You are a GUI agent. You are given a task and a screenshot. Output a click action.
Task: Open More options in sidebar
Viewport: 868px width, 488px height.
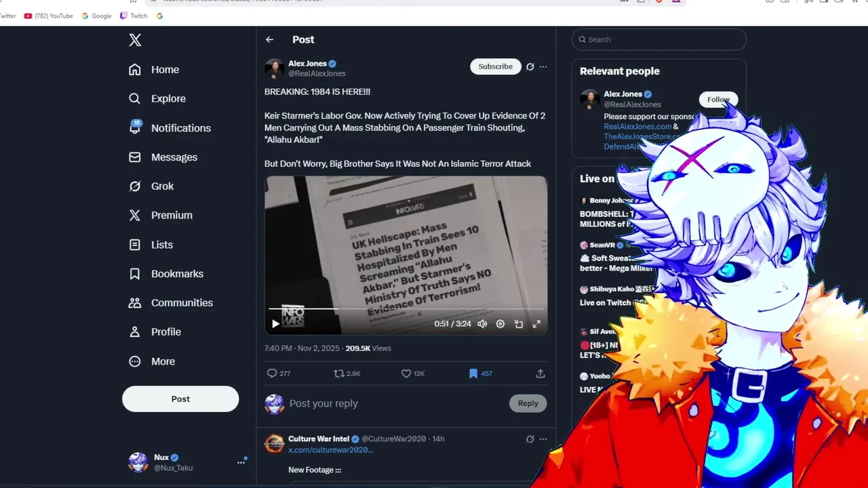[x=153, y=361]
